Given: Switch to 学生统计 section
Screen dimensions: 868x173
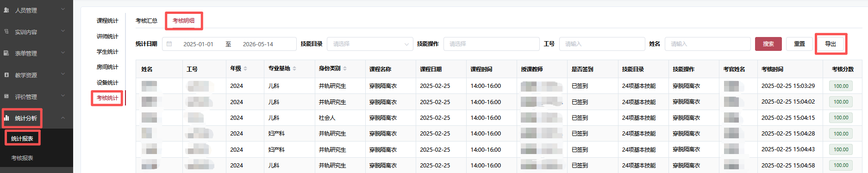Looking at the screenshot, I should [107, 51].
